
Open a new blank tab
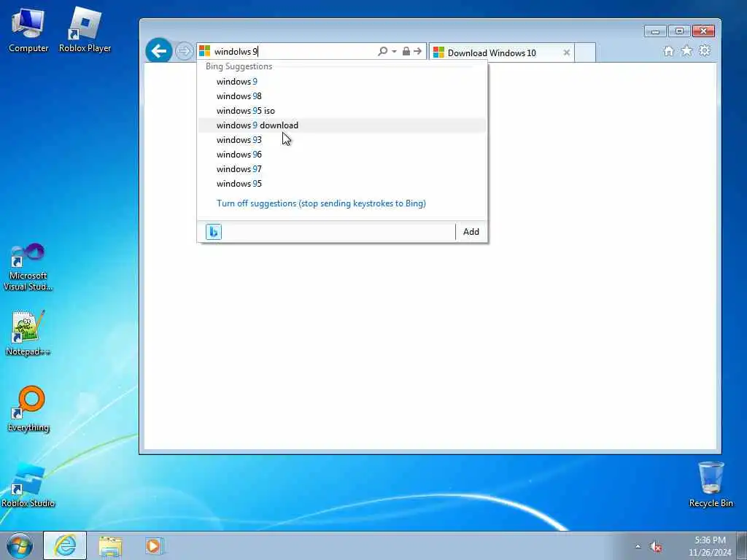(584, 52)
